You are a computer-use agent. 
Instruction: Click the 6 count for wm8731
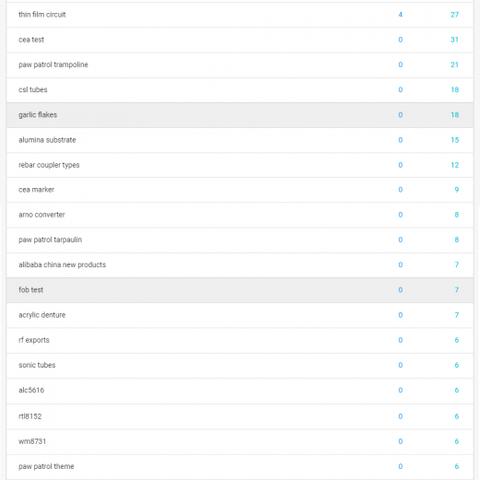[x=457, y=441]
